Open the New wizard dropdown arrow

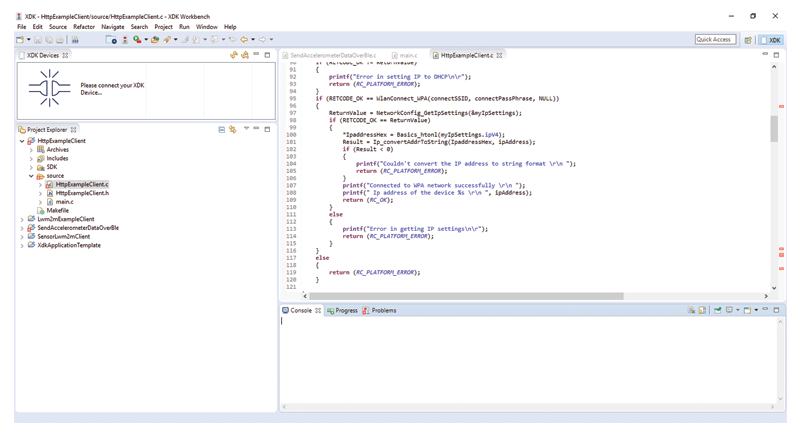pos(29,39)
